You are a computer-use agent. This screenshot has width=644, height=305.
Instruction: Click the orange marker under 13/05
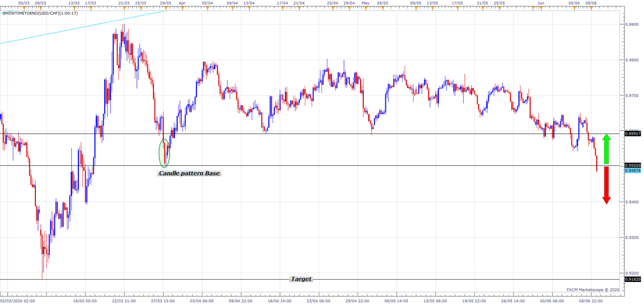tap(433, 8)
